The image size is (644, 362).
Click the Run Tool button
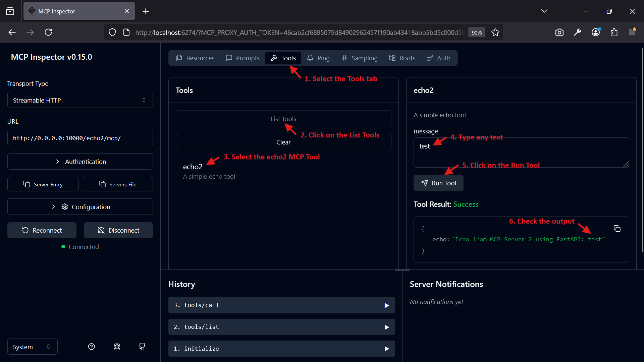pyautogui.click(x=438, y=183)
